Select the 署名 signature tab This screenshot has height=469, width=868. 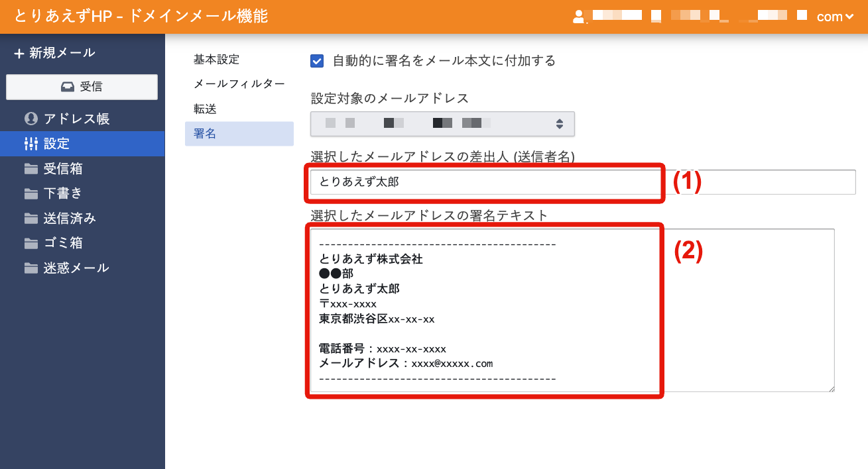click(205, 134)
